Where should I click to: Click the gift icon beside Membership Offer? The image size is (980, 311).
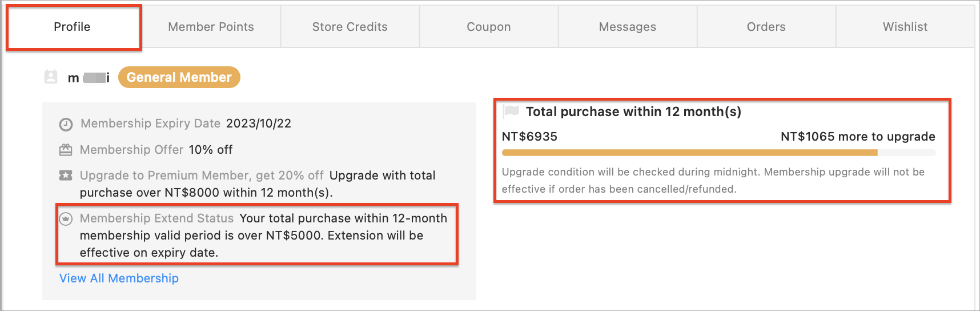[66, 150]
